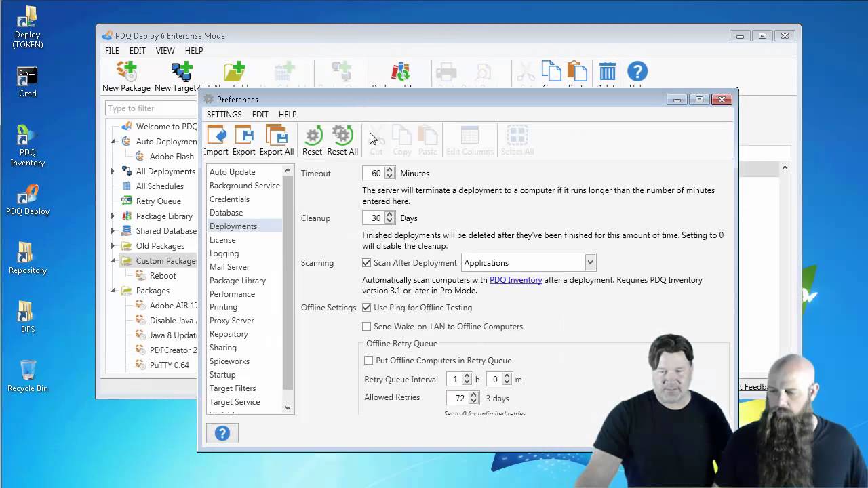This screenshot has width=868, height=488.
Task: Open the EDIT menu in Preferences
Action: 260,115
